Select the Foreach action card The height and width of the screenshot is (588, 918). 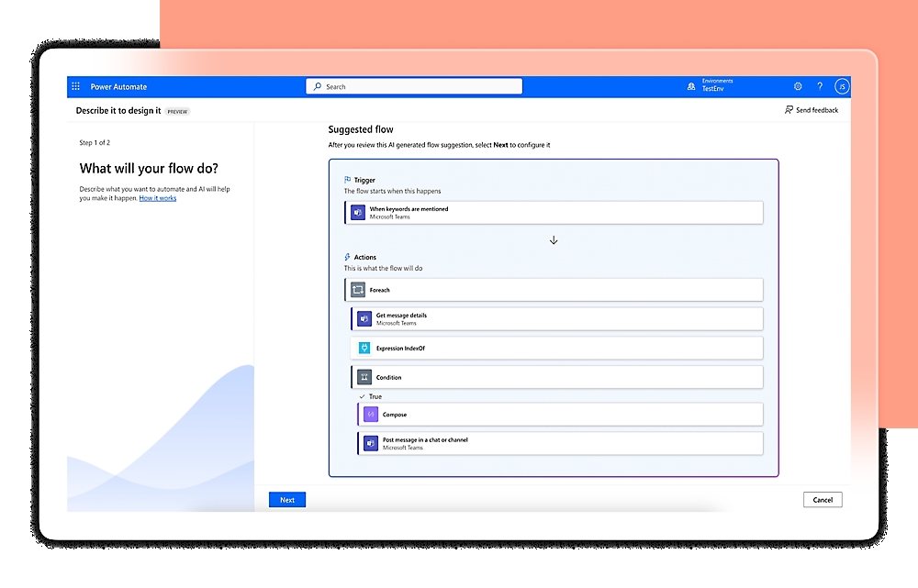pyautogui.click(x=554, y=290)
